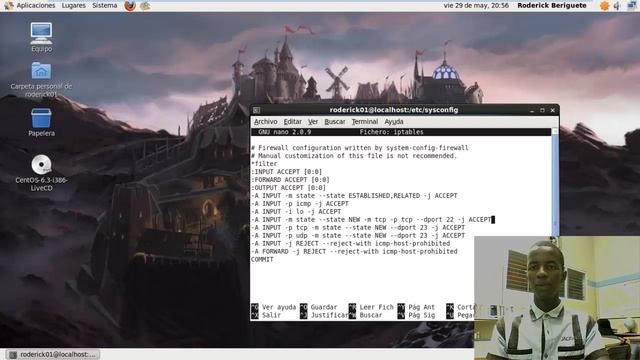Click the 'Firewall configuration written by' comment line
The image size is (640, 360).
[x=360, y=148]
